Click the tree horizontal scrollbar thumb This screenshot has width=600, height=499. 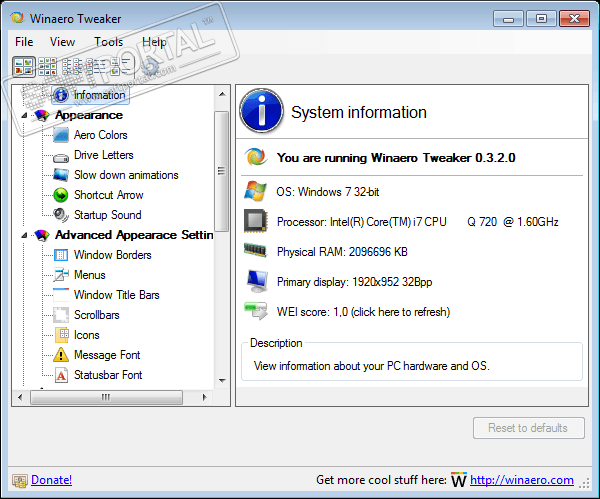(x=106, y=397)
